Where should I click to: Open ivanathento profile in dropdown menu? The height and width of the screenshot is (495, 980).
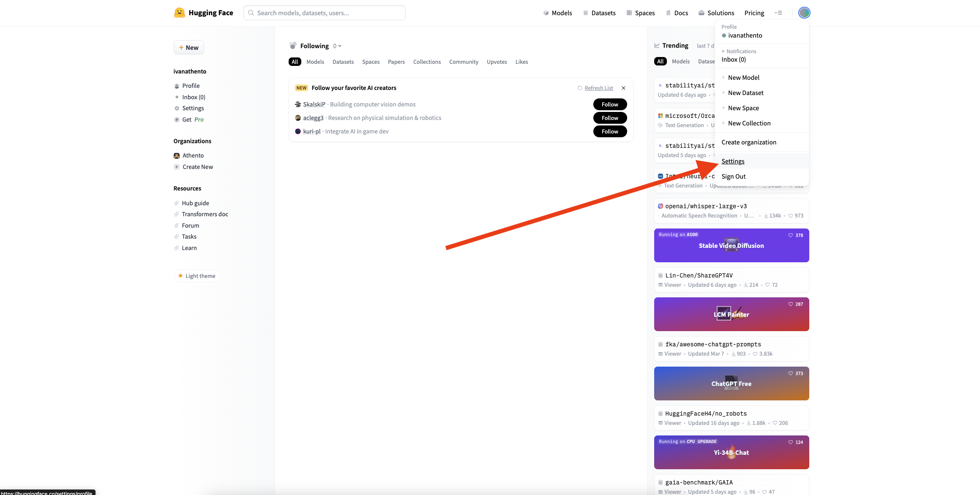(x=745, y=35)
